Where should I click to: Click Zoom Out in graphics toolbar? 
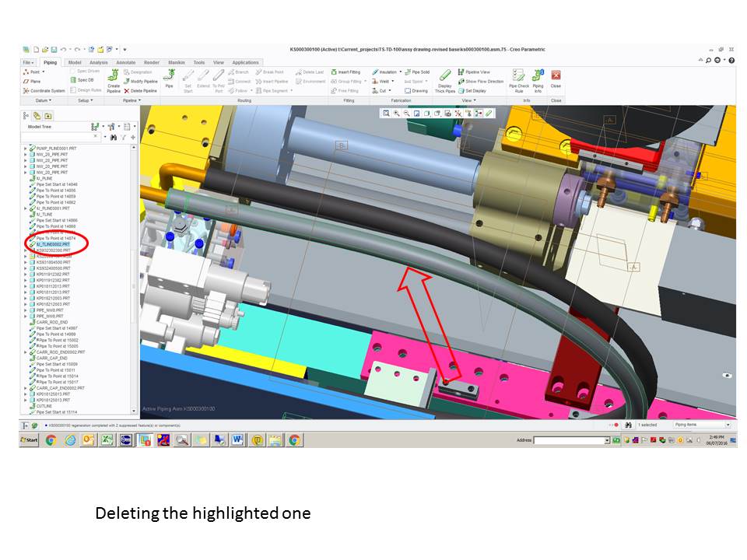[x=406, y=114]
